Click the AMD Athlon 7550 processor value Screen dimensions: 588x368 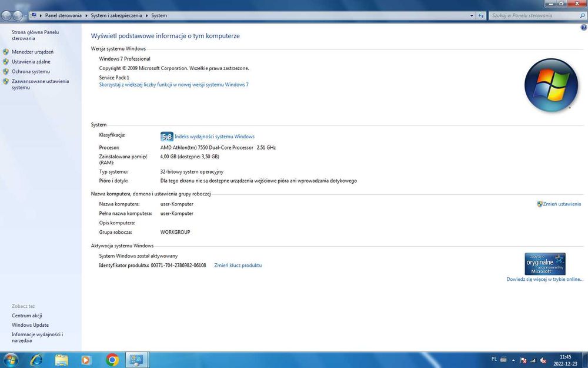[218, 148]
